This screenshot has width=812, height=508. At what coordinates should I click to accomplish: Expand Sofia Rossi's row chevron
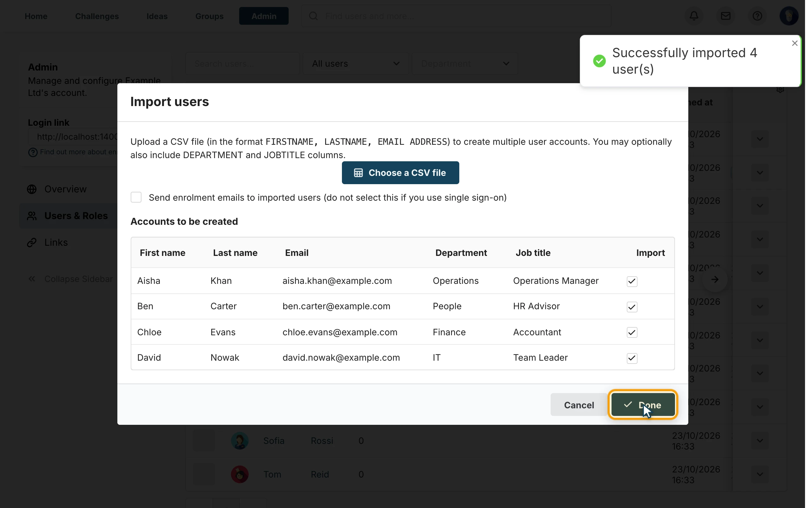(x=760, y=441)
